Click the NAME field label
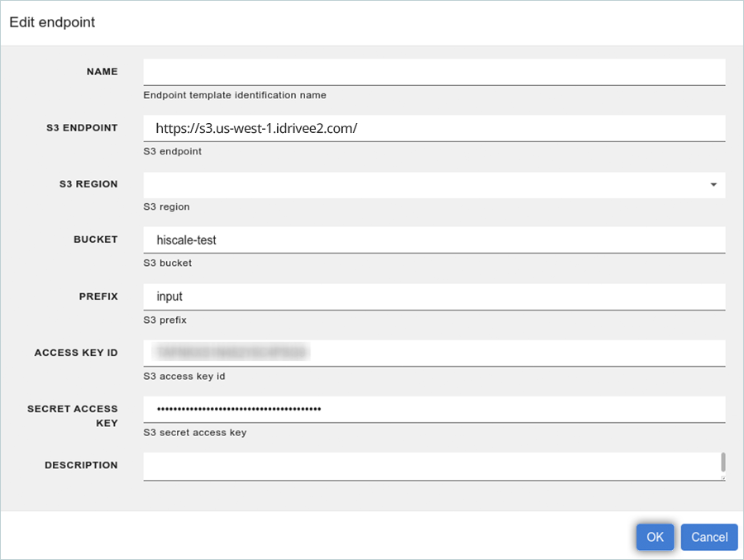 102,72
